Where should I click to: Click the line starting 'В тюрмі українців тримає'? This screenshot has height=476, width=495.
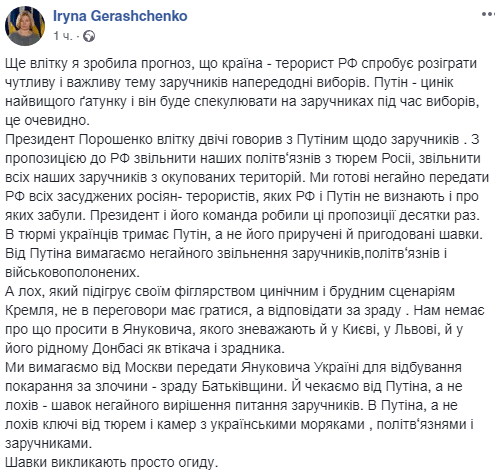(x=244, y=235)
